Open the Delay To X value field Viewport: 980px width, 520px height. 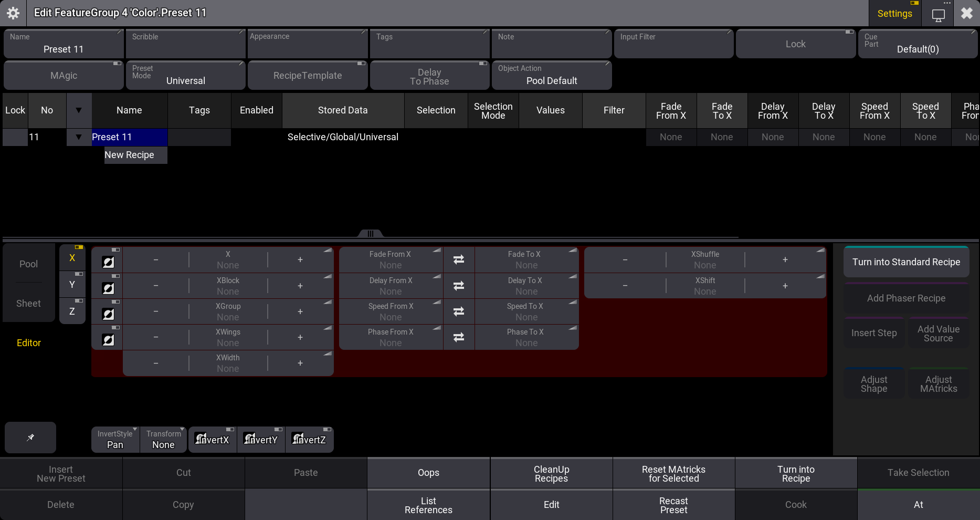(526, 286)
